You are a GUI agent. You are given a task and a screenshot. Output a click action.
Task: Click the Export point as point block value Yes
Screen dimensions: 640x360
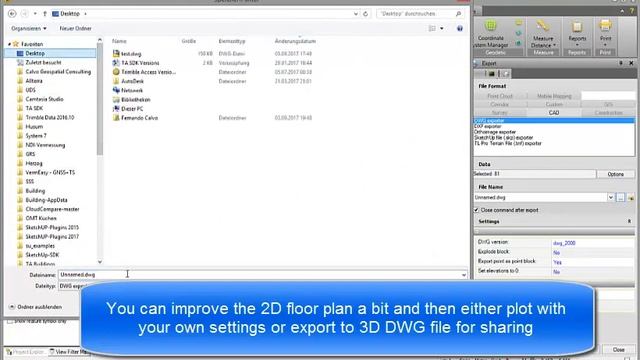pyautogui.click(x=558, y=262)
